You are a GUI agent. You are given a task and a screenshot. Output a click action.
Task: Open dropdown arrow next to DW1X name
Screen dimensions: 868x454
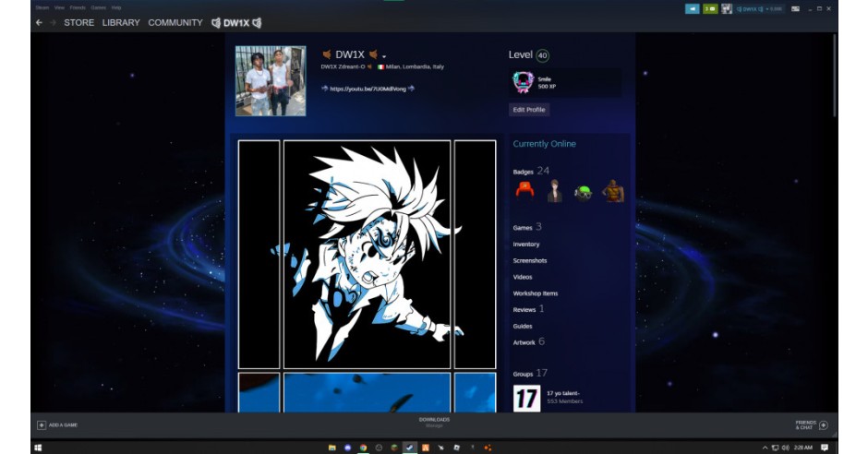click(x=384, y=56)
